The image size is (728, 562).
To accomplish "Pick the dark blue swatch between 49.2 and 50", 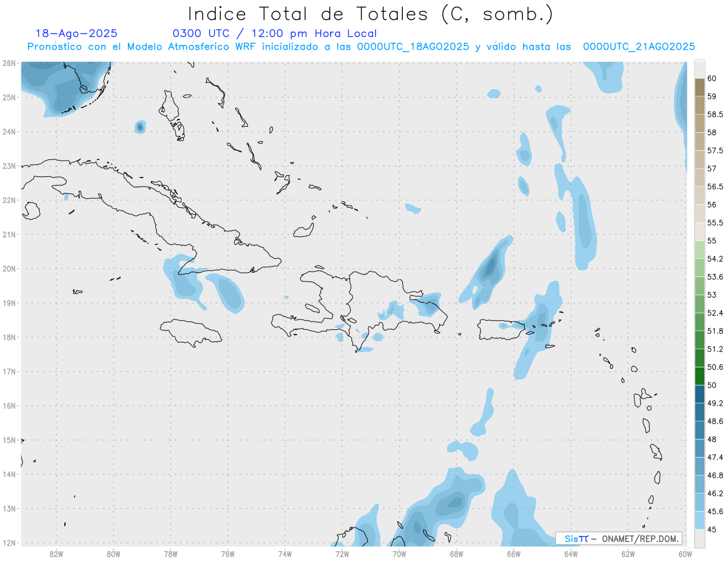I will coord(699,394).
